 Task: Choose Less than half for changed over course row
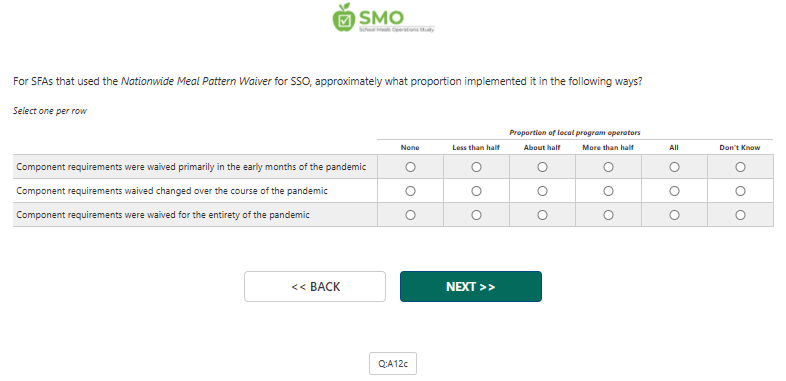tap(476, 191)
